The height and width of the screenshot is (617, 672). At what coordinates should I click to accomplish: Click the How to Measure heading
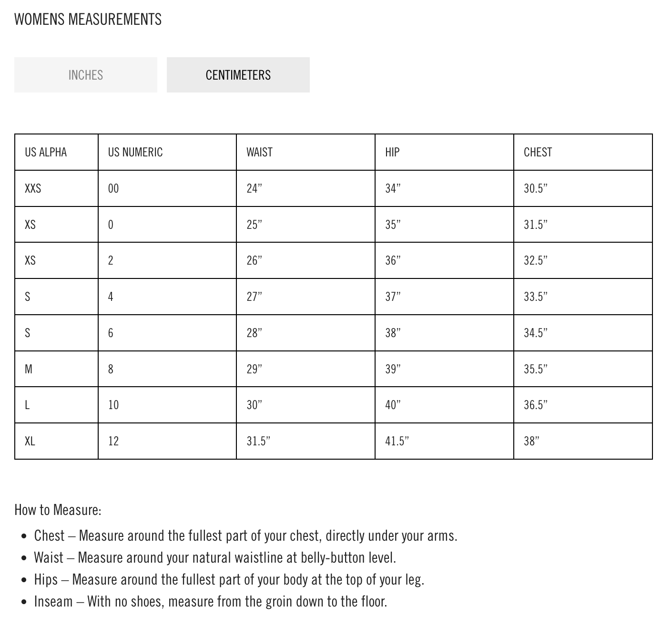(x=58, y=510)
